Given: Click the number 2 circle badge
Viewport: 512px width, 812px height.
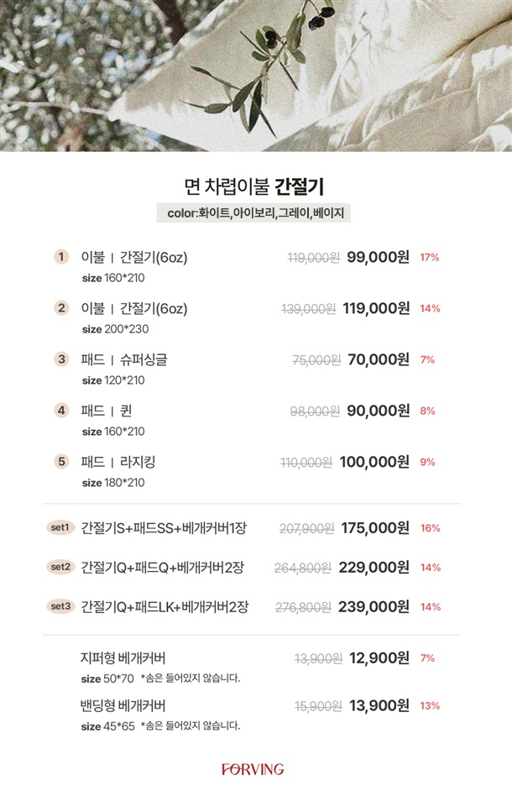Looking at the screenshot, I should pos(61,308).
